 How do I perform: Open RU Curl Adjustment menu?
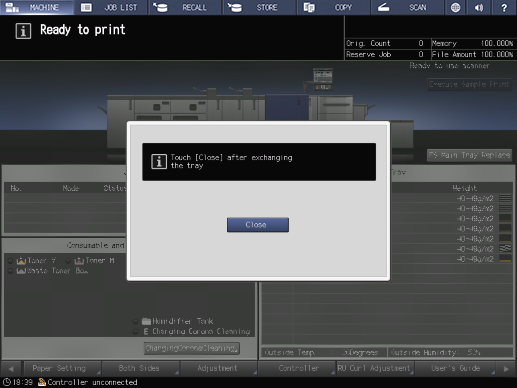point(375,368)
